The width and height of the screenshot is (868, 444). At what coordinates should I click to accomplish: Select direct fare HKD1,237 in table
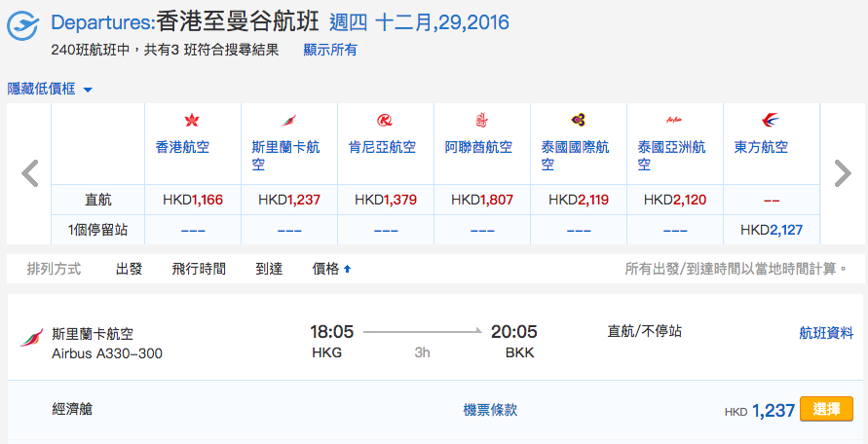pyautogui.click(x=289, y=200)
